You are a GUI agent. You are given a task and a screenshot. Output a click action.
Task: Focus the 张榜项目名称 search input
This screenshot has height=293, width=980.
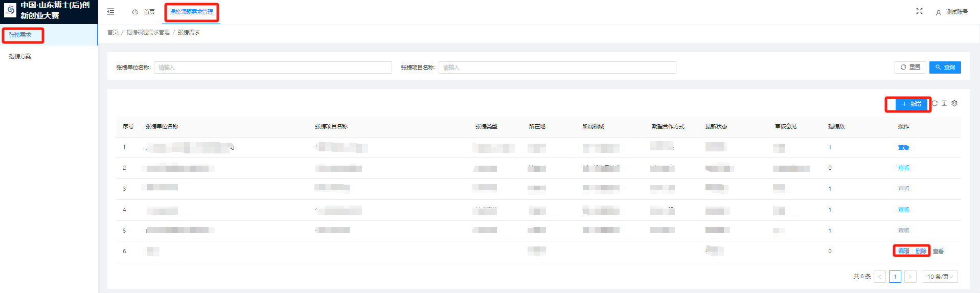[557, 67]
